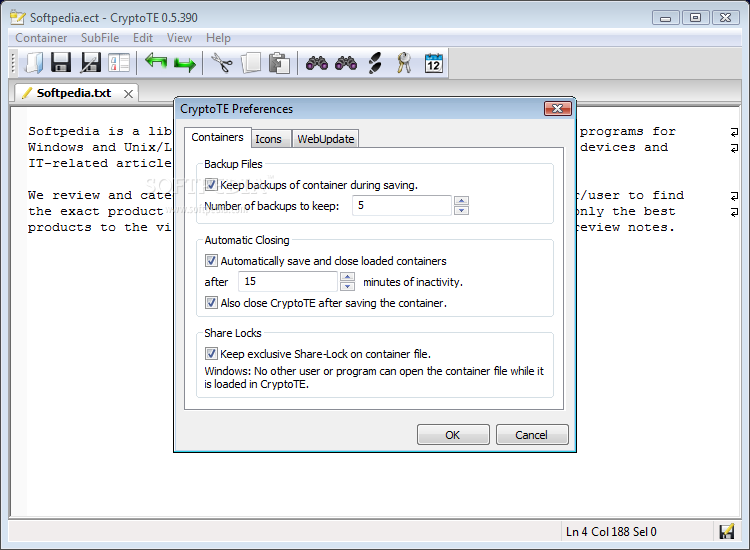Open container toolbar icon
The image size is (750, 550).
(x=33, y=63)
